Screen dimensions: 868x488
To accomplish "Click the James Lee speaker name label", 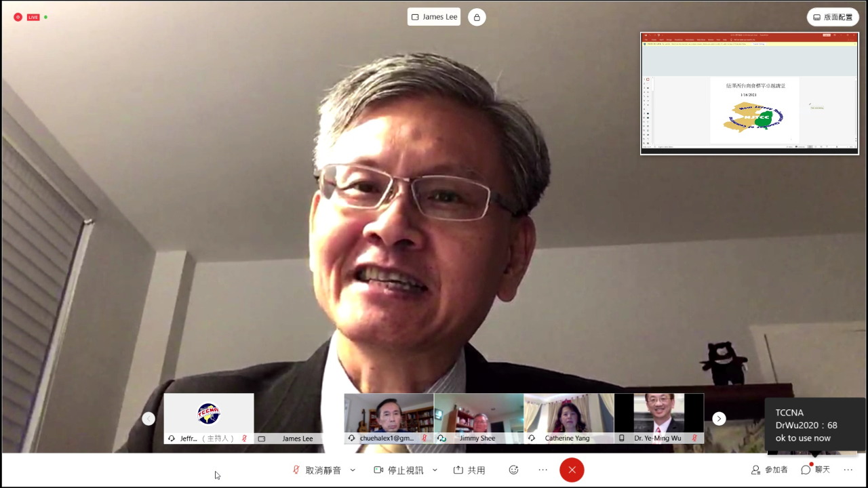I will (x=434, y=17).
